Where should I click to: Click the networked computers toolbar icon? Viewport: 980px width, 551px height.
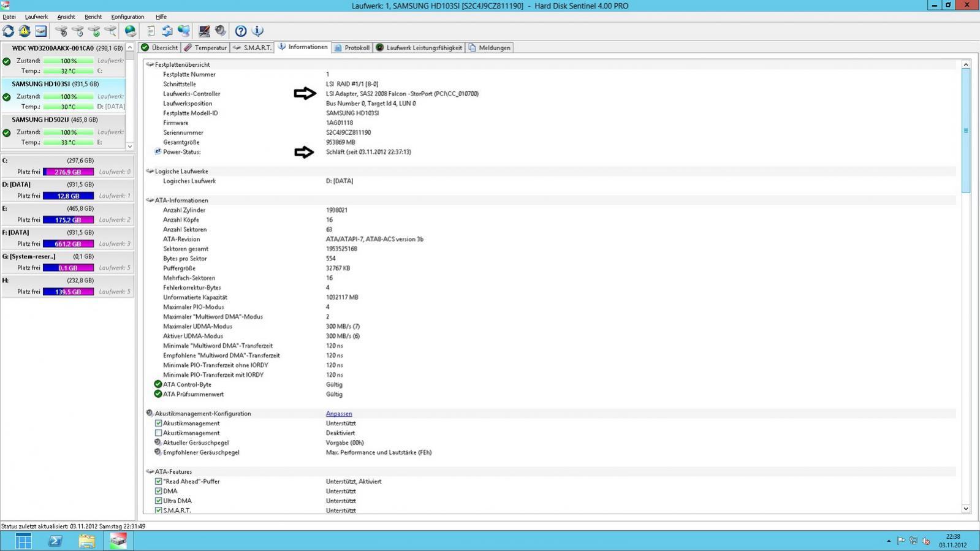183,31
